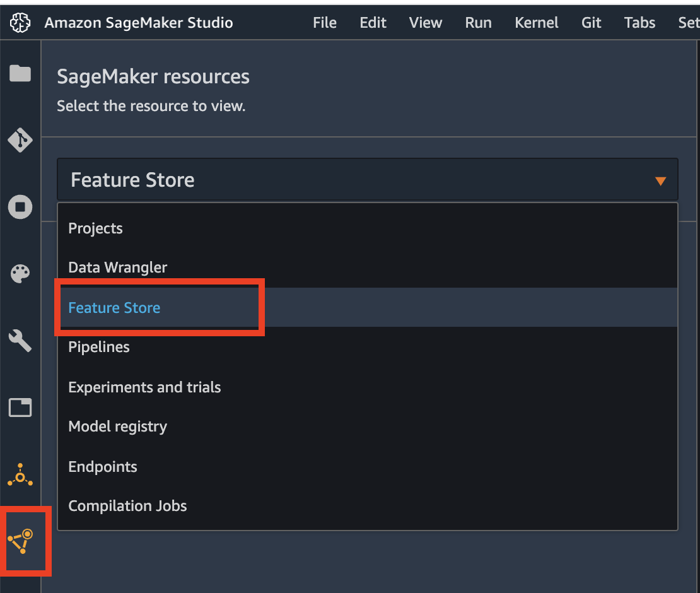Open the Tabs menu
Viewport: 700px width, 593px height.
(x=639, y=23)
